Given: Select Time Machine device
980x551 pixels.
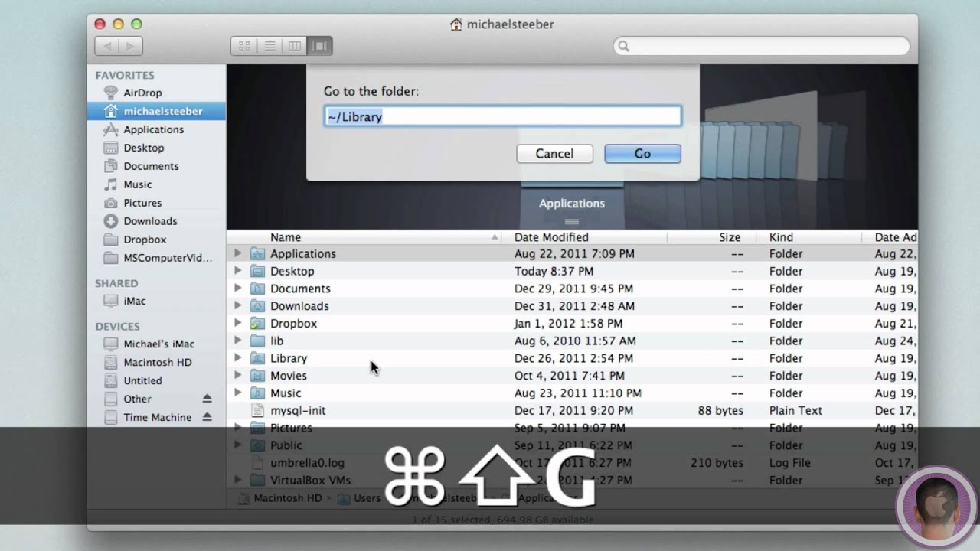Looking at the screenshot, I should [157, 417].
